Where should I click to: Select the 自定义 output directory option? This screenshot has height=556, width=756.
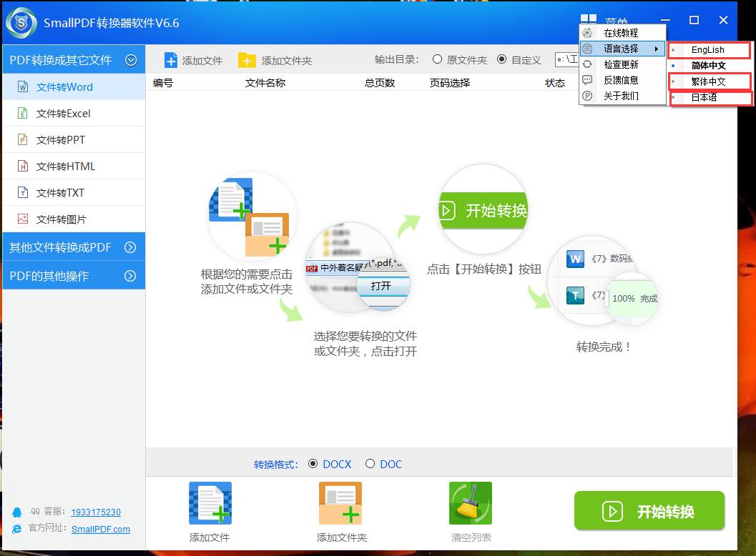519,60
